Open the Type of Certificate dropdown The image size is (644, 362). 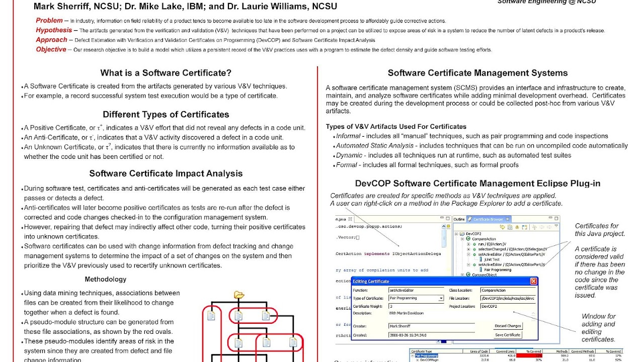[x=441, y=298]
